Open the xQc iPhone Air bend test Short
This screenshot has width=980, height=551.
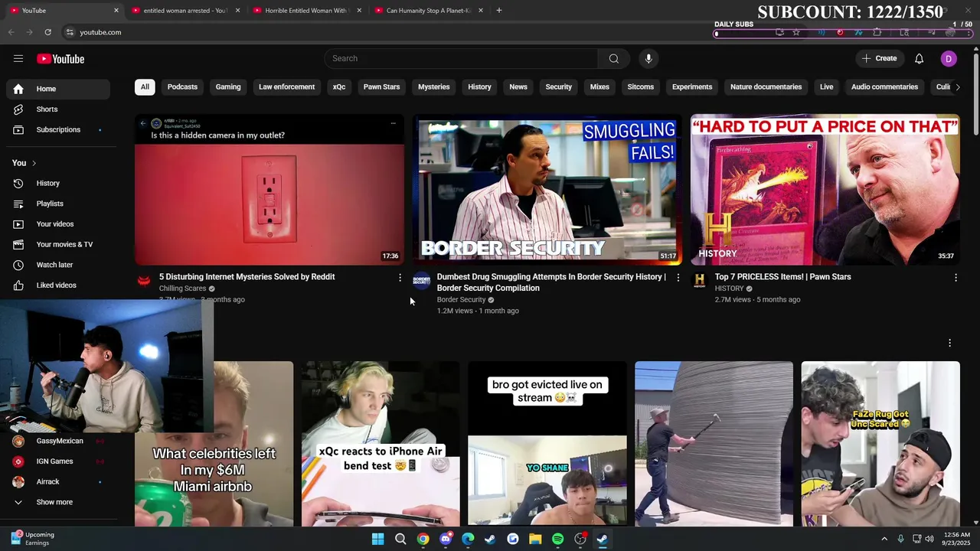tap(381, 444)
